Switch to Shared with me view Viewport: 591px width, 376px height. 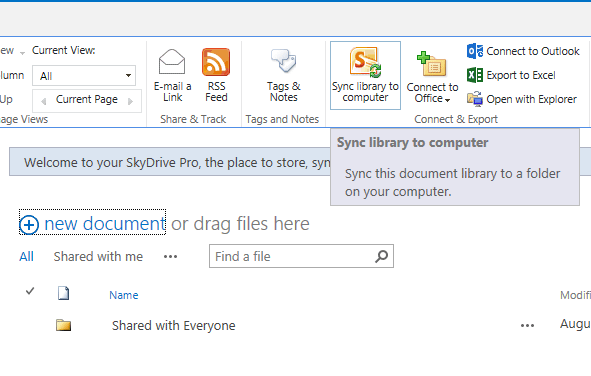click(x=98, y=257)
